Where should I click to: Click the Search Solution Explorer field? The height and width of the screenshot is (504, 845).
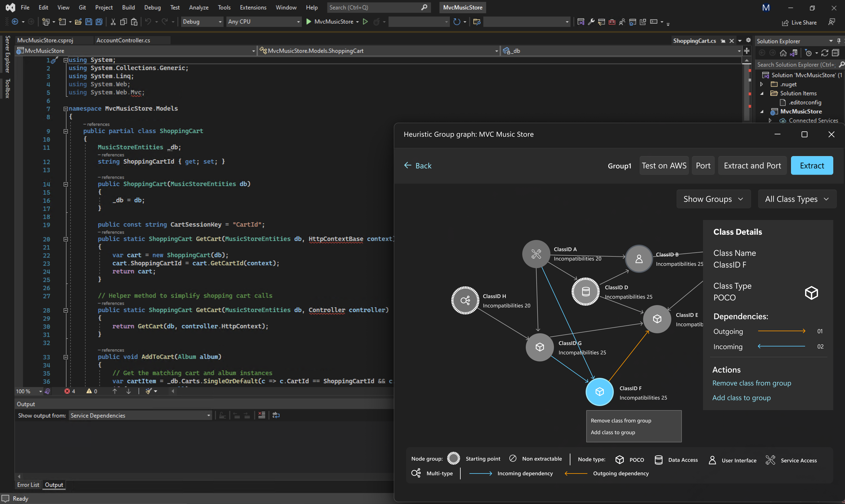click(x=795, y=65)
